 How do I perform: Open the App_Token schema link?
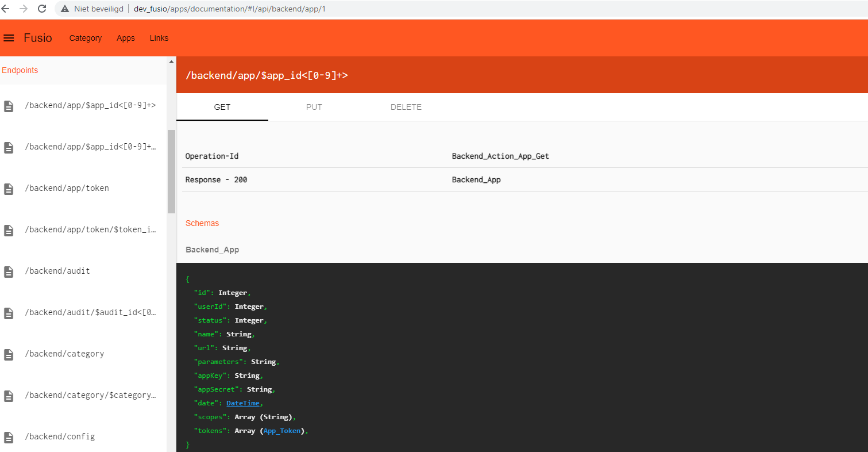coord(281,430)
